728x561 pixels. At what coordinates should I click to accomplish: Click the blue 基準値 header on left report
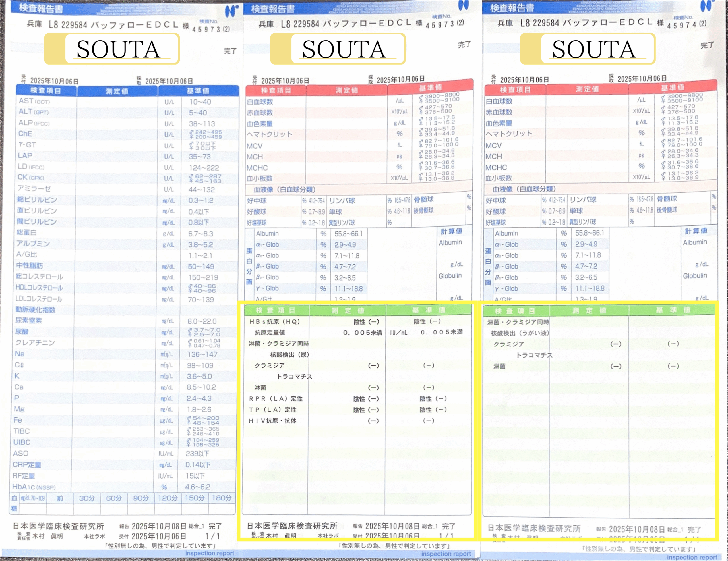coord(198,91)
